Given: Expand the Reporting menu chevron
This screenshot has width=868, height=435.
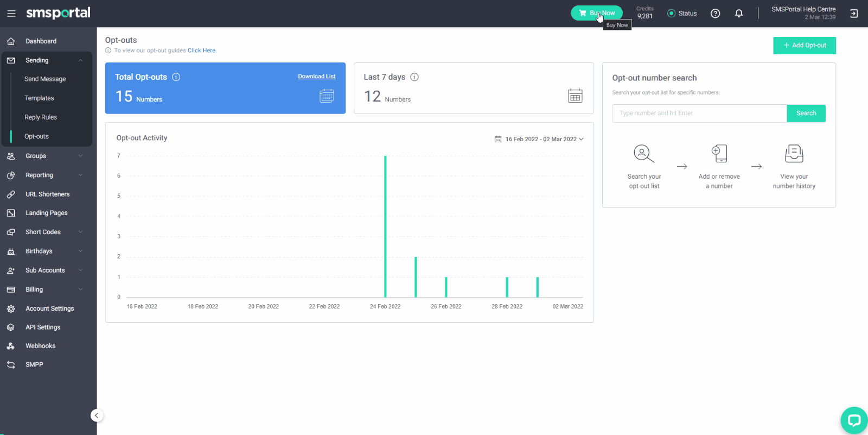Looking at the screenshot, I should (80, 175).
